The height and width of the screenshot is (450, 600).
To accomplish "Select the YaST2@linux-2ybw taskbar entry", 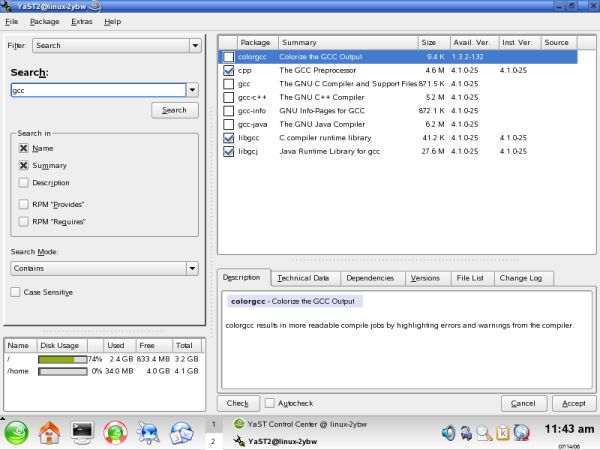I will point(276,441).
